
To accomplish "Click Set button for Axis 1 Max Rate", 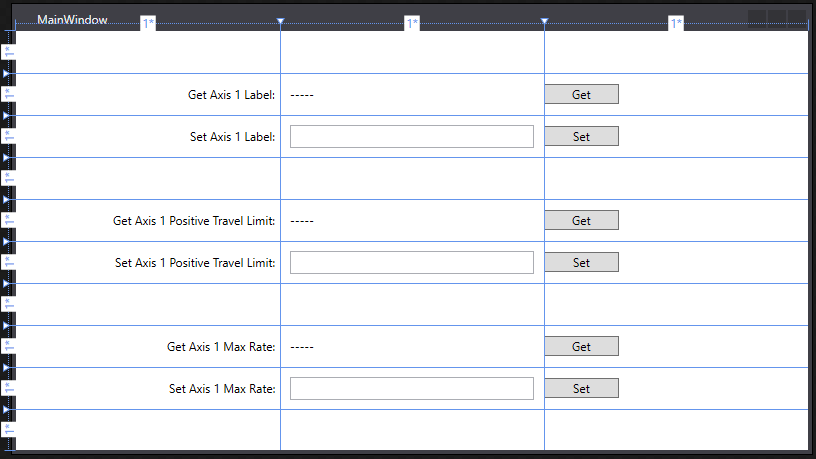I will (581, 388).
